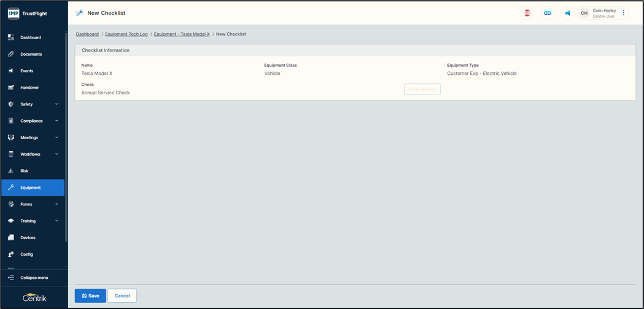This screenshot has height=309, width=644.
Task: Open the Devices menu item
Action: (x=33, y=238)
